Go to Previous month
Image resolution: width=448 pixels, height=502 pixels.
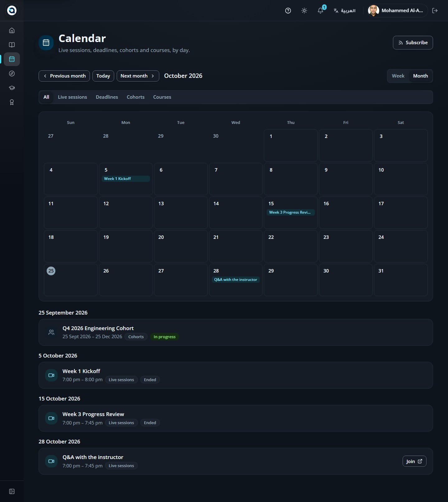coord(64,76)
